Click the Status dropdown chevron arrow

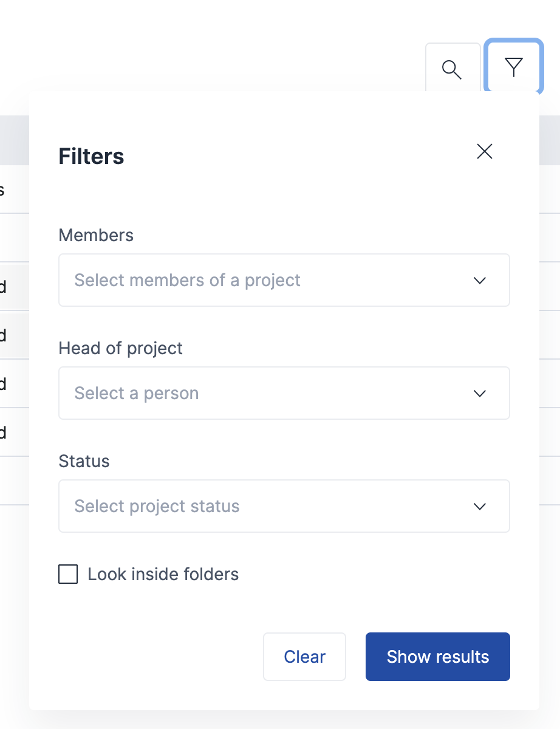point(480,507)
